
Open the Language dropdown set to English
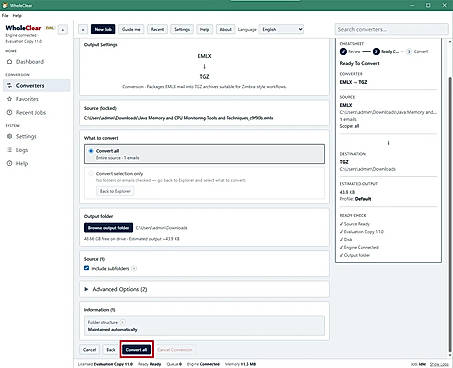[x=281, y=29]
